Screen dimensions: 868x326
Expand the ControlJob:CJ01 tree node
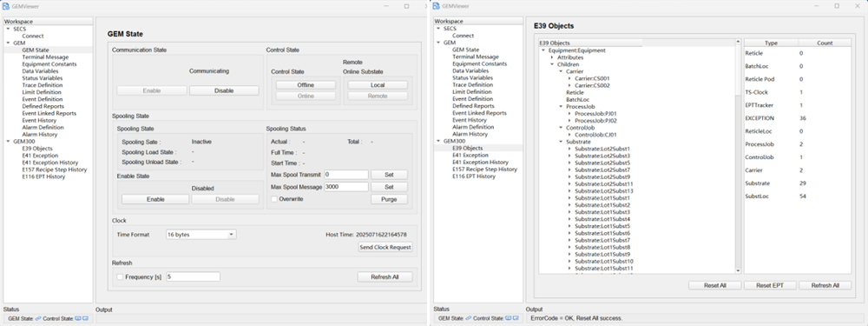pos(570,135)
